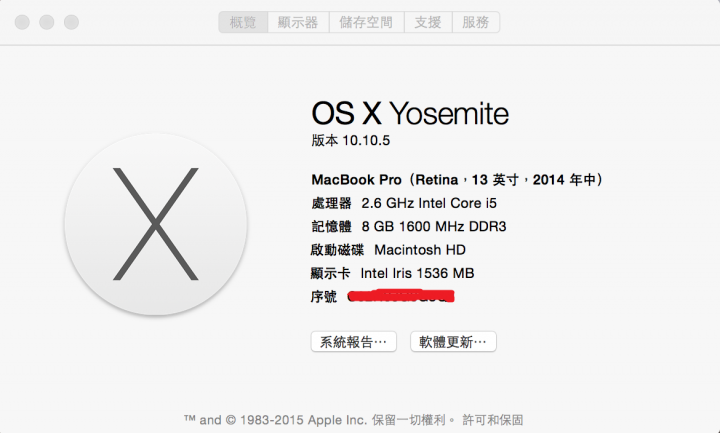The width and height of the screenshot is (720, 433).
Task: Open the 服務 tab
Action: [476, 22]
